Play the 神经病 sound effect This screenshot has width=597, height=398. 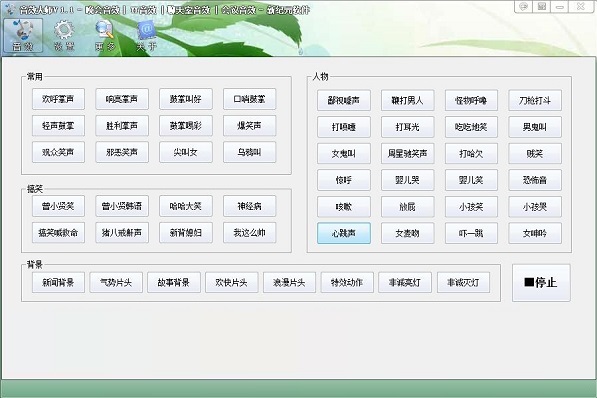pyautogui.click(x=249, y=206)
